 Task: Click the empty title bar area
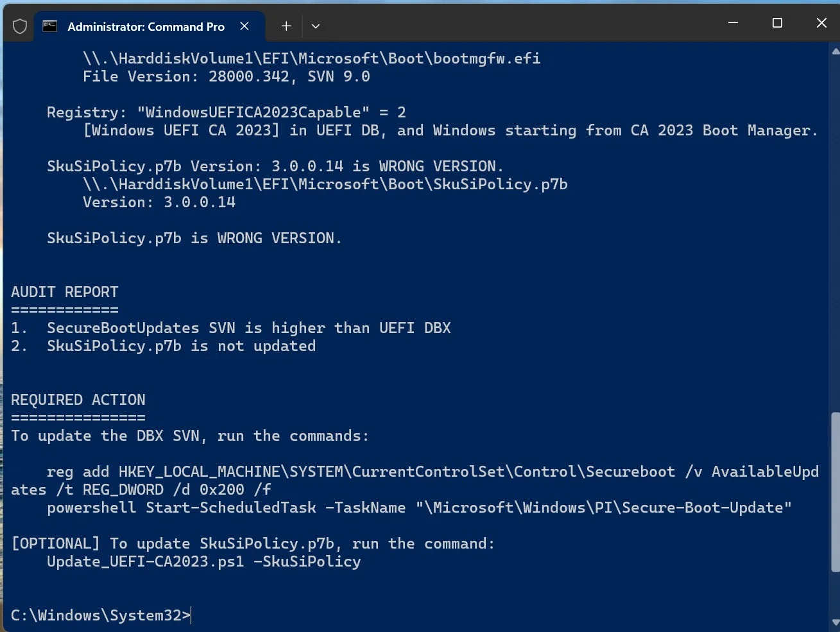[513, 23]
